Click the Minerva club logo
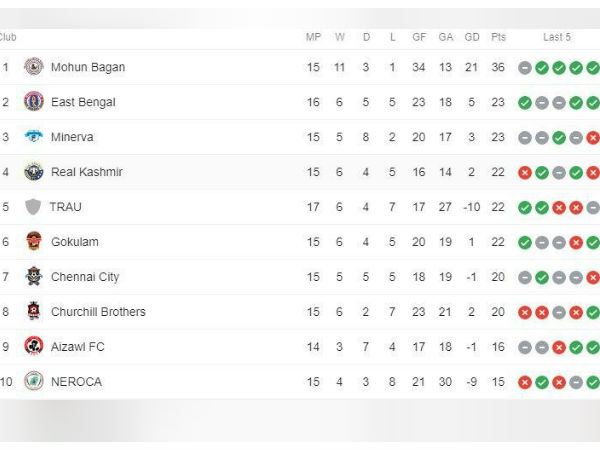This screenshot has height=450, width=600. pos(34,136)
